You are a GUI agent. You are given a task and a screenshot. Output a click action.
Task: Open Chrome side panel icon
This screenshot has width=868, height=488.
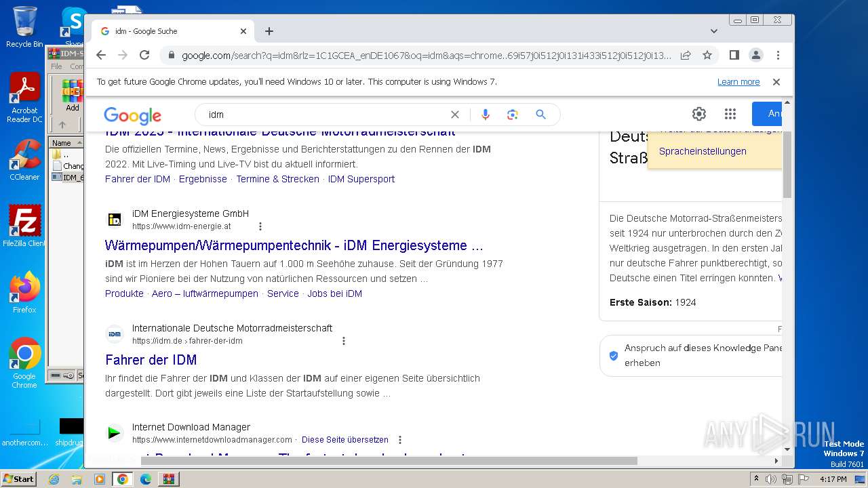[734, 55]
